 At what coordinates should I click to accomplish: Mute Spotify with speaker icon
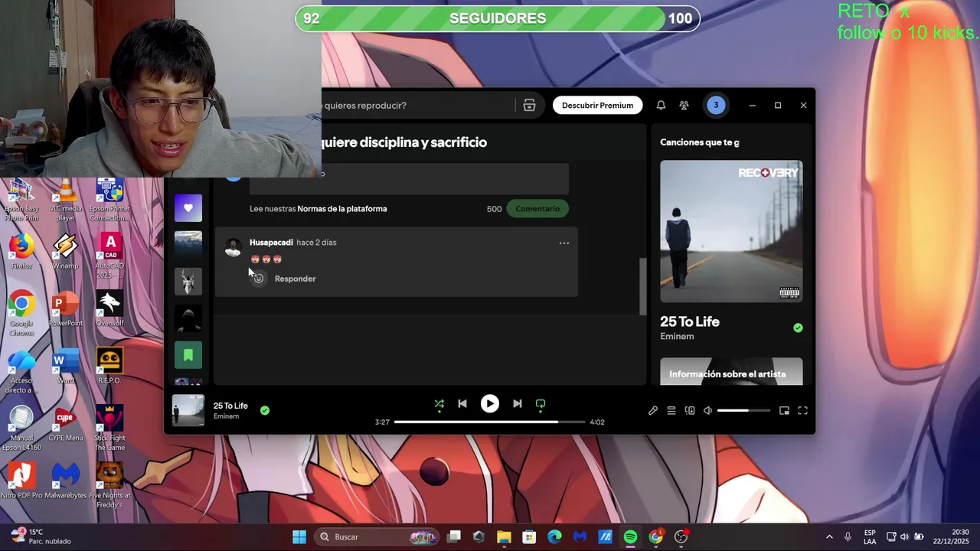click(x=707, y=411)
